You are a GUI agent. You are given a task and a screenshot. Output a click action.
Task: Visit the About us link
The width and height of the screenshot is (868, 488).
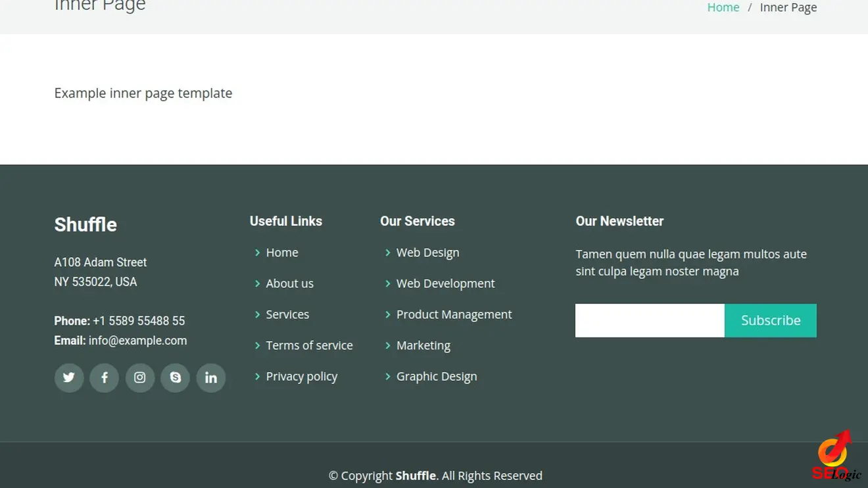(289, 283)
